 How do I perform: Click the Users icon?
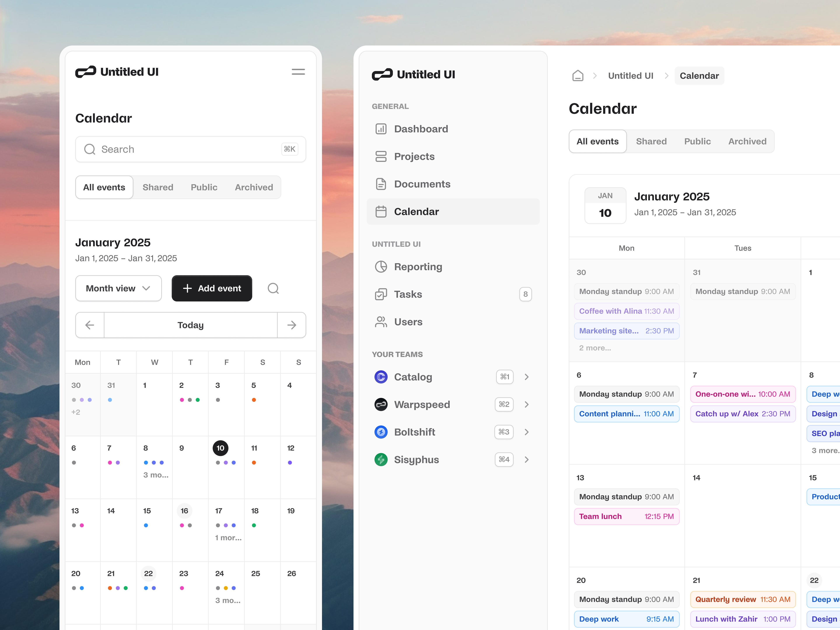click(381, 322)
